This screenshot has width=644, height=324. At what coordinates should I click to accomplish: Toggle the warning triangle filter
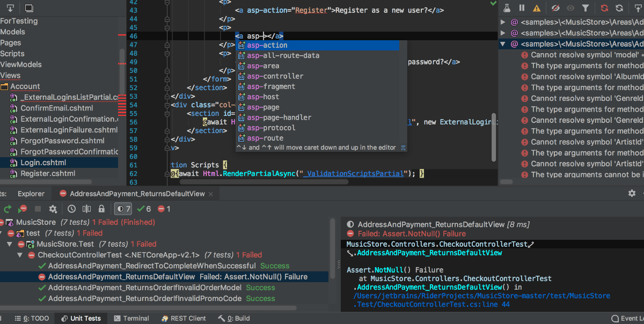(537, 8)
